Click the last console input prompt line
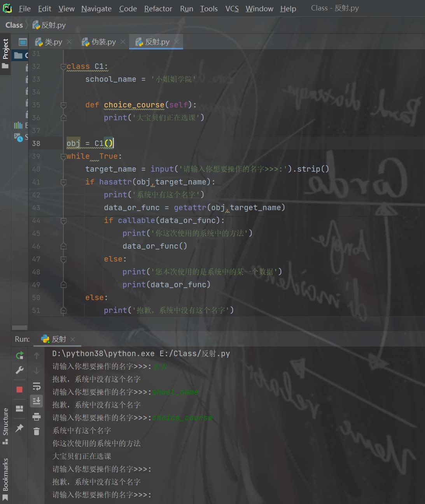The width and height of the screenshot is (425, 504). pyautogui.click(x=102, y=495)
